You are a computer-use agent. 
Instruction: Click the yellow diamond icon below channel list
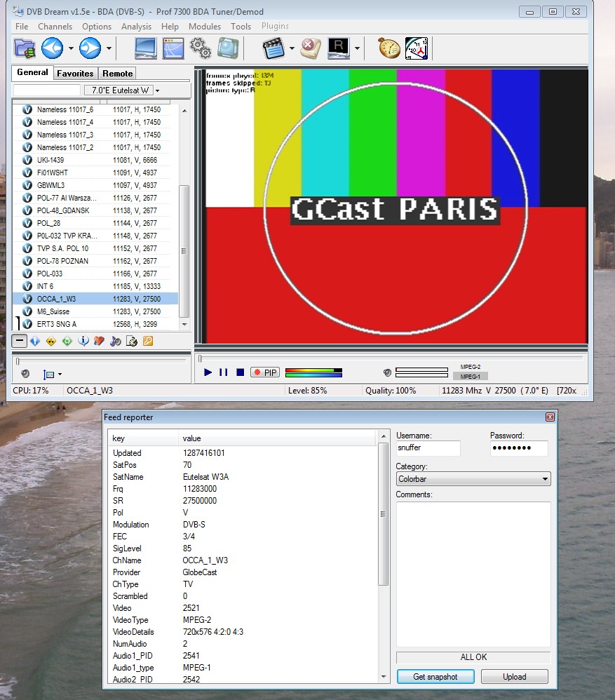coord(51,341)
